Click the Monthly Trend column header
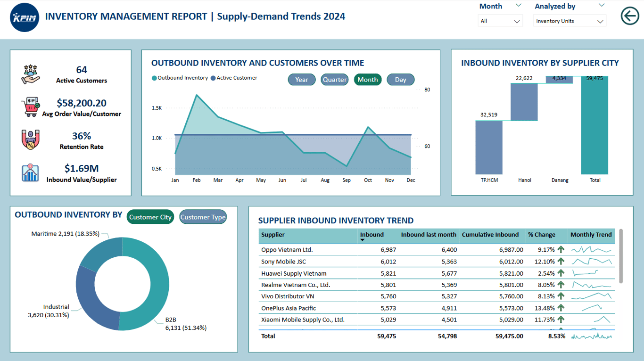The image size is (644, 361). [591, 235]
